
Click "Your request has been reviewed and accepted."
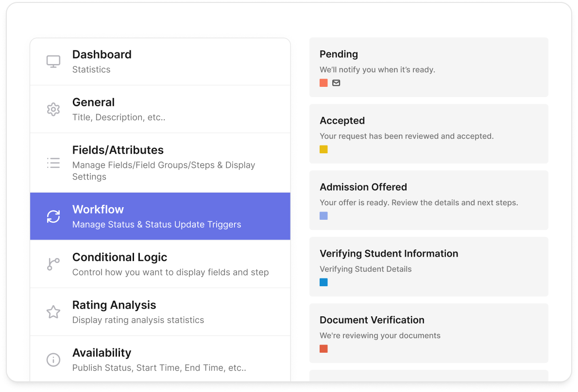407,136
